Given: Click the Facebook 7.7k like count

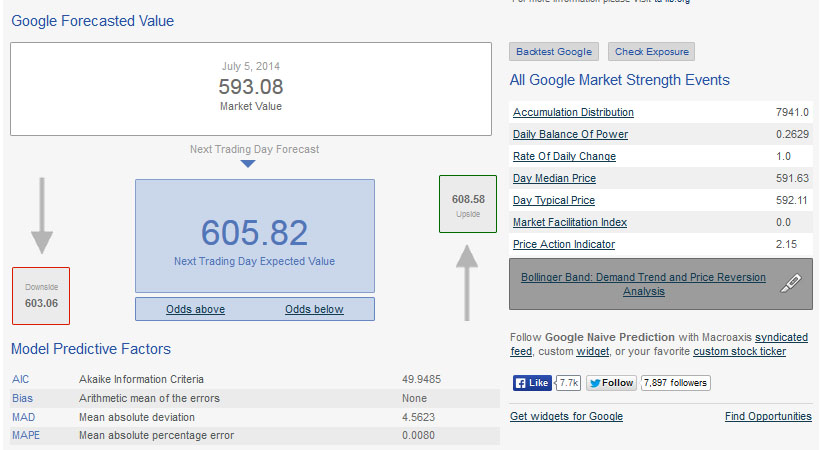Looking at the screenshot, I should 568,383.
